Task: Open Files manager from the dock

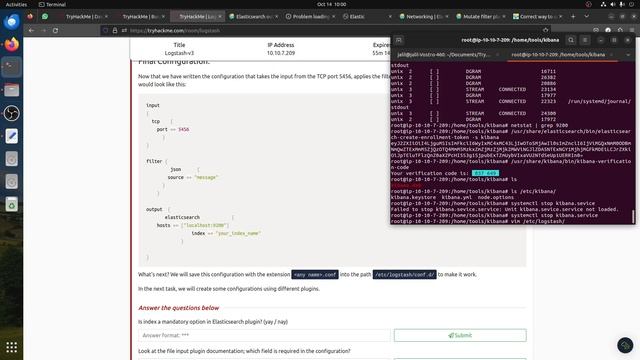Action: click(11, 90)
